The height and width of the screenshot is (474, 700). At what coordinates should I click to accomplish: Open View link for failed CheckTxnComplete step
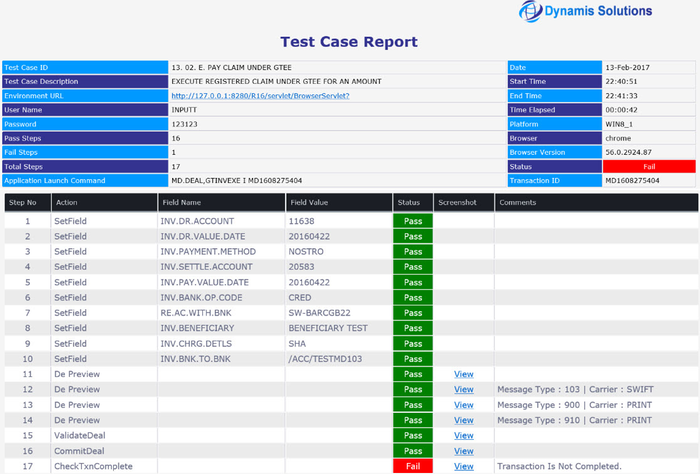pyautogui.click(x=463, y=466)
